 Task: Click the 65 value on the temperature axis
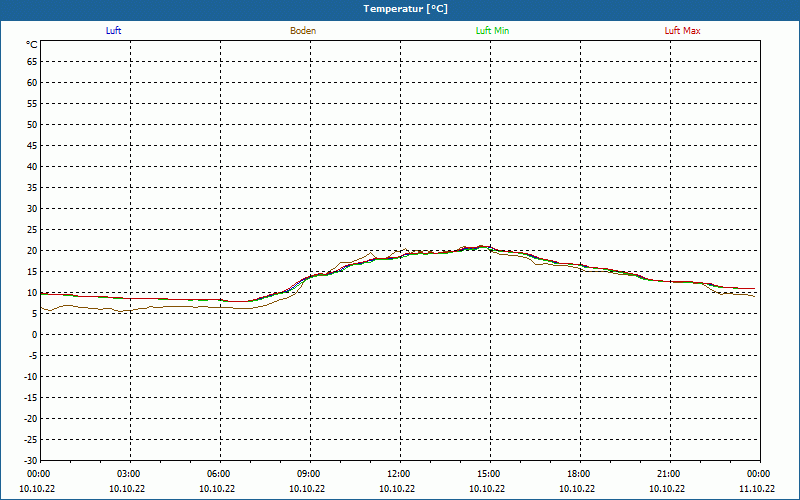pos(32,62)
